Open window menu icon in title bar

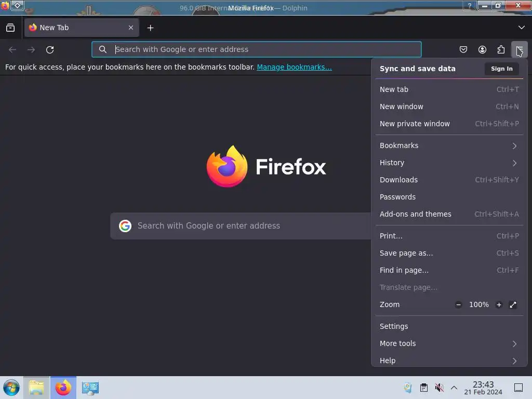click(x=5, y=6)
